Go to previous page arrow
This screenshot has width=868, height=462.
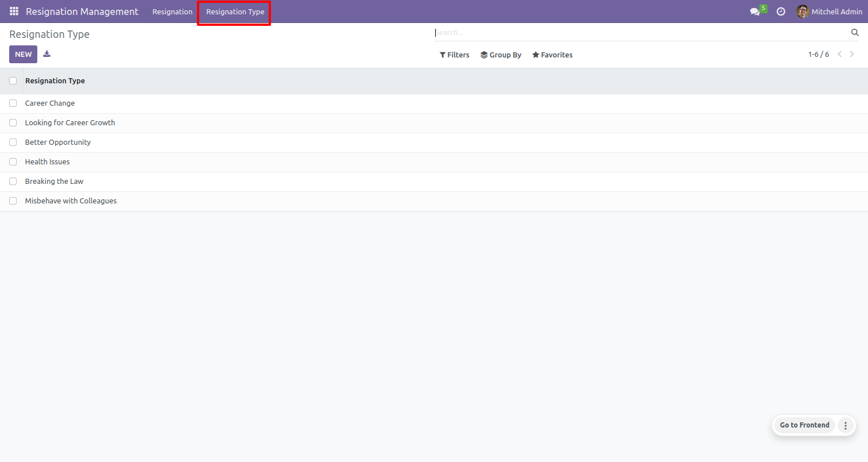pos(839,55)
